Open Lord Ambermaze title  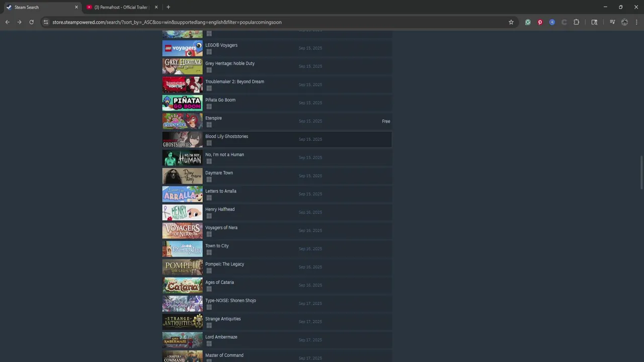[x=221, y=337]
